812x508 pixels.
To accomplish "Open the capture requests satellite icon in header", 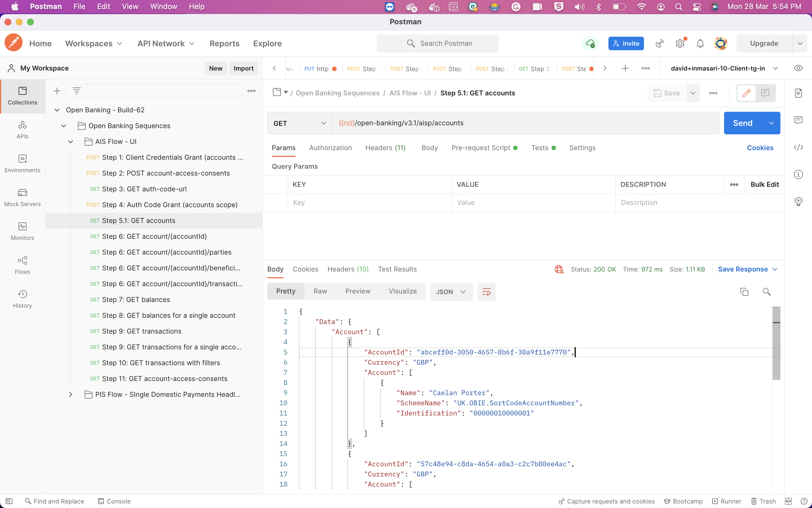I will click(660, 43).
